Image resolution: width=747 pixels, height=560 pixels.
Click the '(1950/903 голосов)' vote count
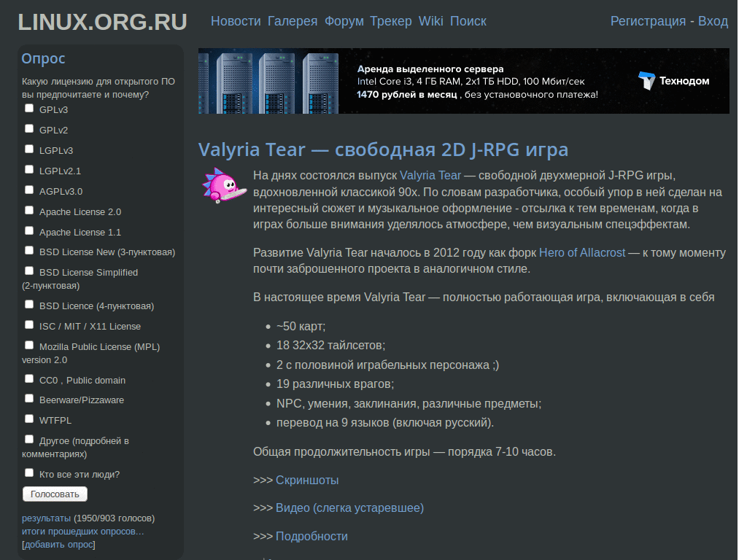115,518
